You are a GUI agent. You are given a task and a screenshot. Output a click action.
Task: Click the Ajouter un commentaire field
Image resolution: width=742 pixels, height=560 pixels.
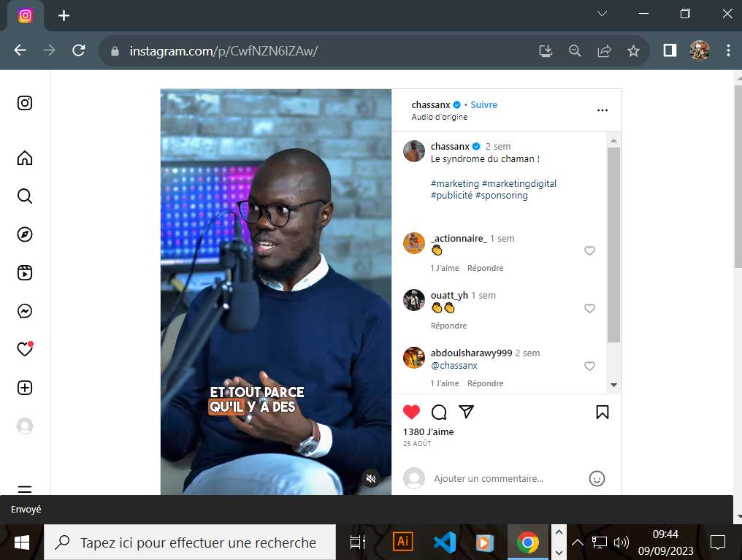point(504,479)
